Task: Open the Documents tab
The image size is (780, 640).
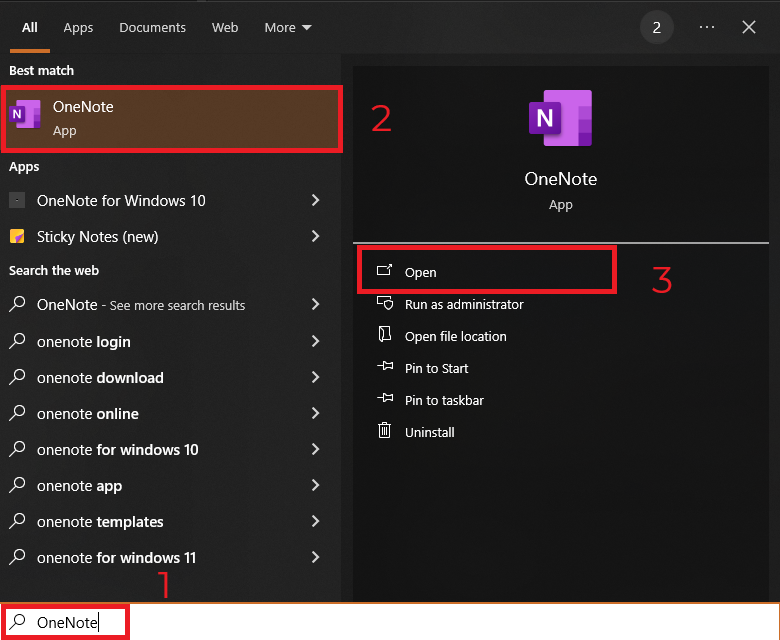Action: click(x=152, y=27)
